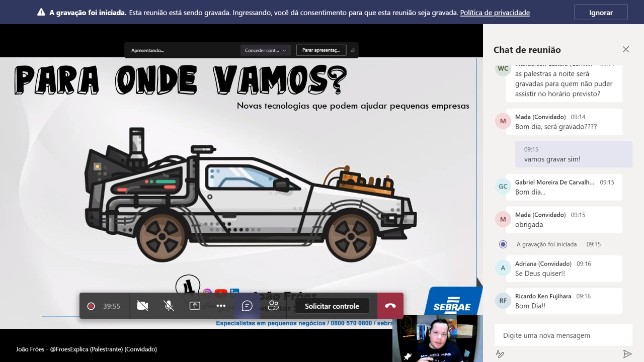Hang up the call

tap(390, 306)
